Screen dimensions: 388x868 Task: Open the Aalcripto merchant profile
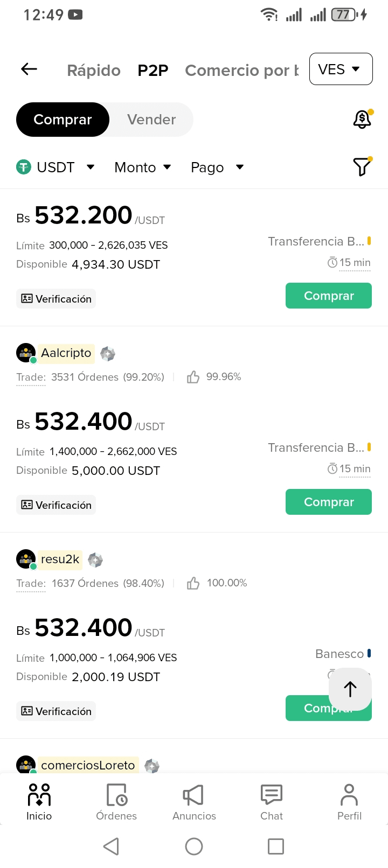[x=66, y=353]
